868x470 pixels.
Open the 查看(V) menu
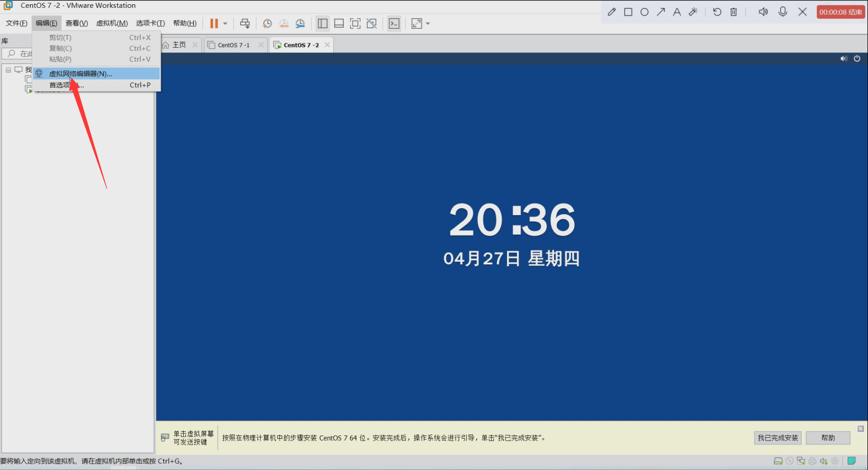click(76, 23)
